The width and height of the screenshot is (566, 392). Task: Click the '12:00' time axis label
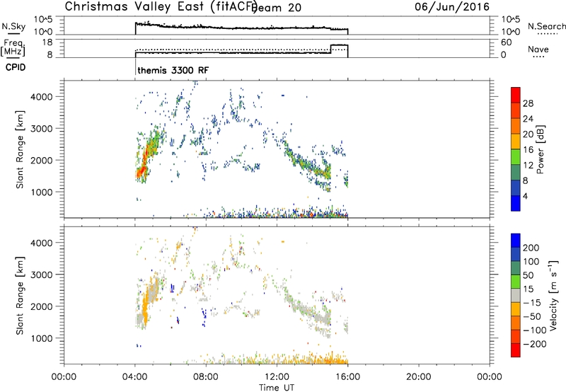(277, 377)
